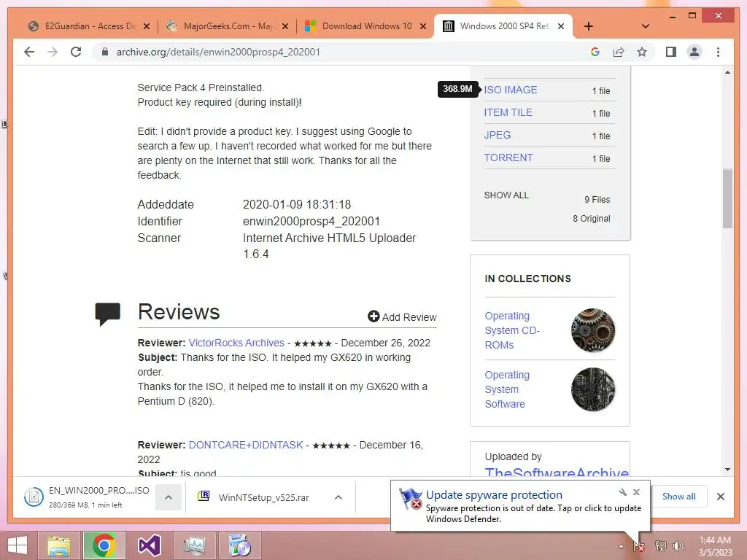This screenshot has height=560, width=747.
Task: Click the taskbar clock showing 1:44 AM
Action: coord(715,546)
